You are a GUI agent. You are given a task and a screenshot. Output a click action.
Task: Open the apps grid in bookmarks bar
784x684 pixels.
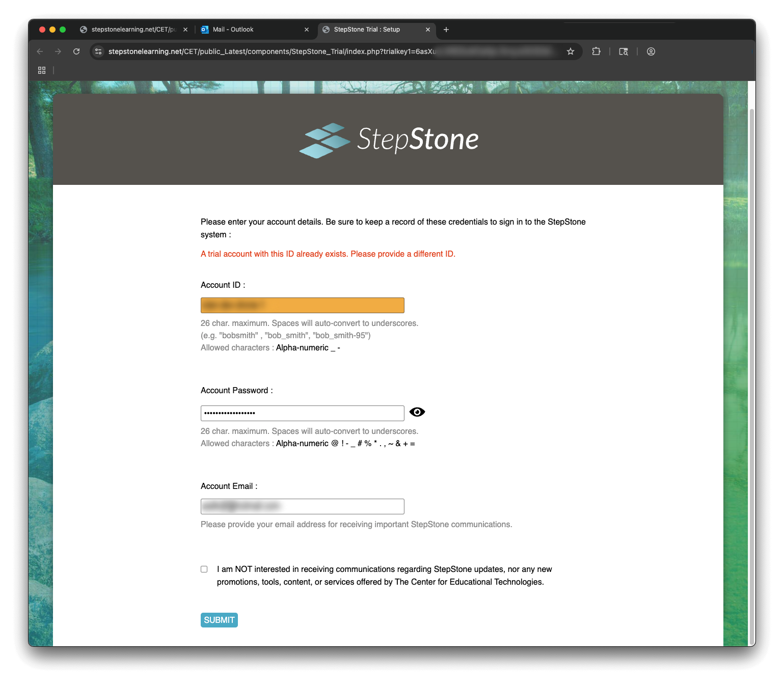42,70
